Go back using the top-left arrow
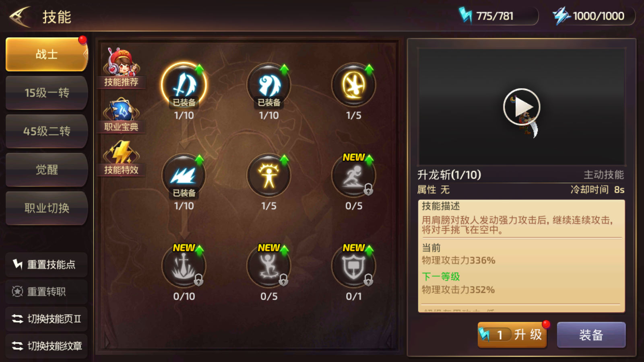 [x=20, y=17]
